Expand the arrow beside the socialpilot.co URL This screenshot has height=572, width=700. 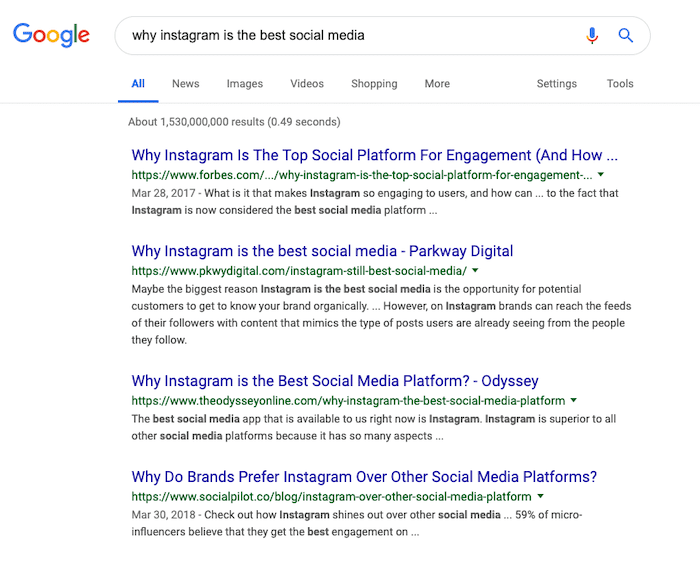point(540,496)
